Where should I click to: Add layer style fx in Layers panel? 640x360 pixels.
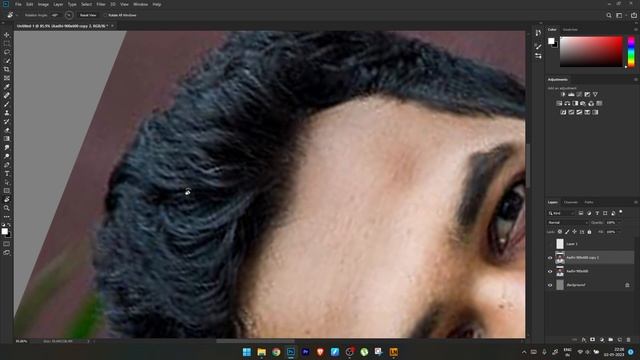[584, 340]
